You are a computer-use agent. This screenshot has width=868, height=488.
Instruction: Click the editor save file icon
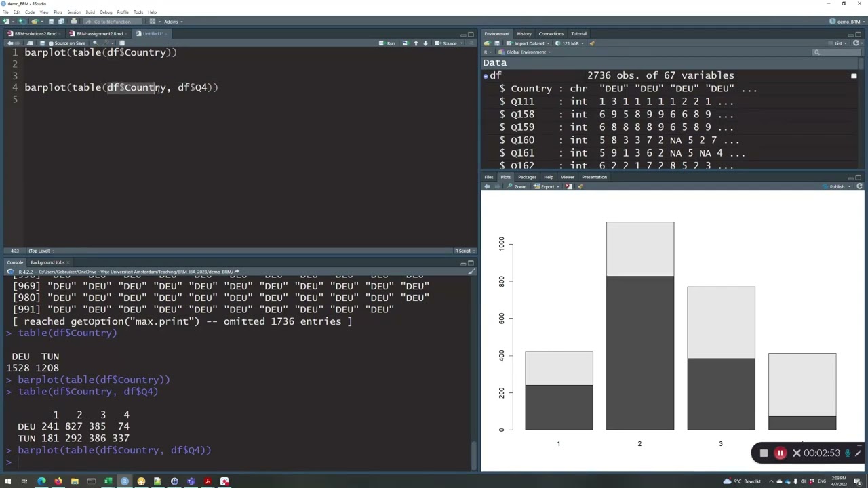click(x=42, y=43)
